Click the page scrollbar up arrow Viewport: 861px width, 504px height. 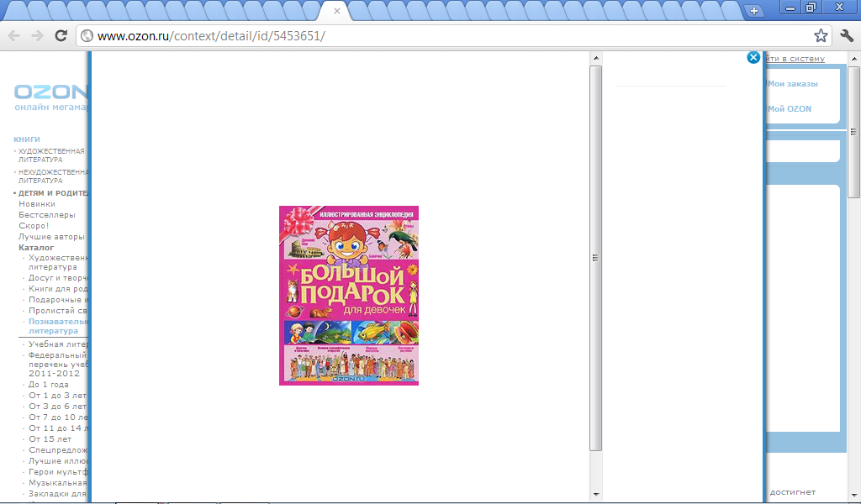point(854,58)
